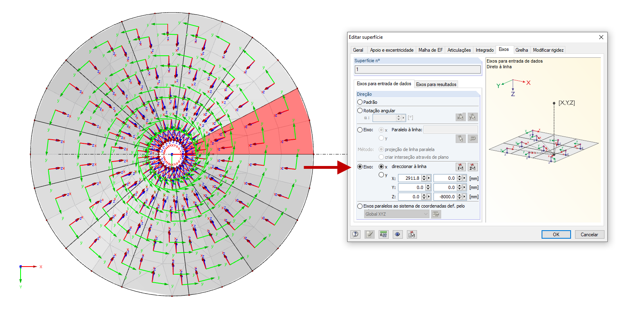The height and width of the screenshot is (313, 644).
Task: Expand the arrow next to Z first 0.0 field
Action: coord(429,197)
